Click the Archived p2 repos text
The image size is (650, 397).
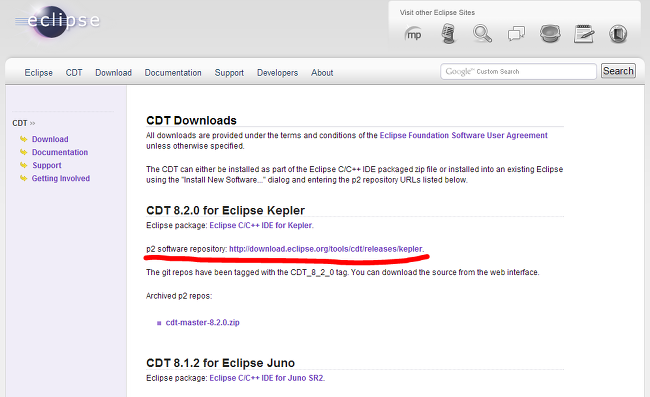click(179, 296)
